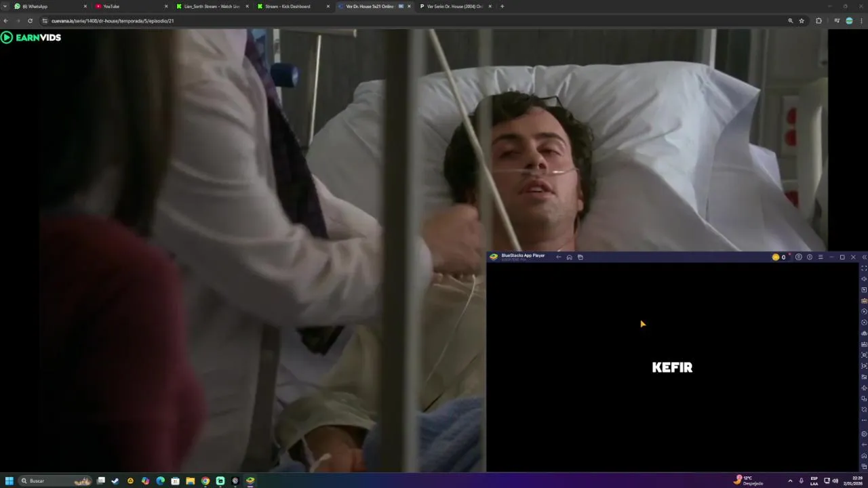Open the BlueStacks coin balance
The width and height of the screenshot is (868, 488).
coord(778,257)
